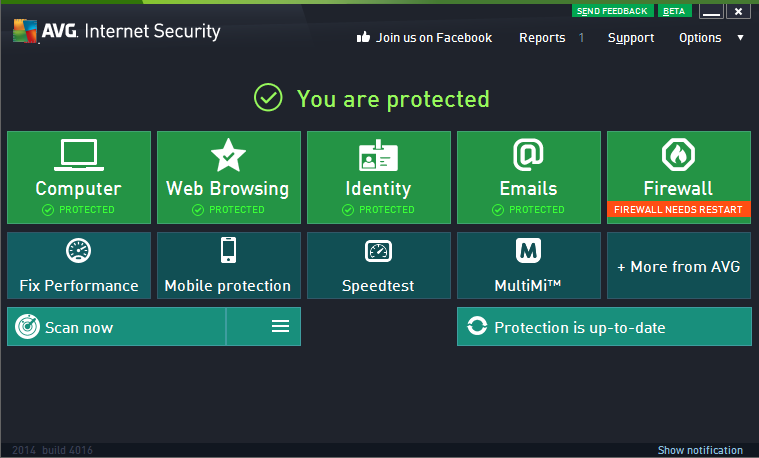Expand scan options hamburger menu
759x458 pixels.
(x=280, y=327)
